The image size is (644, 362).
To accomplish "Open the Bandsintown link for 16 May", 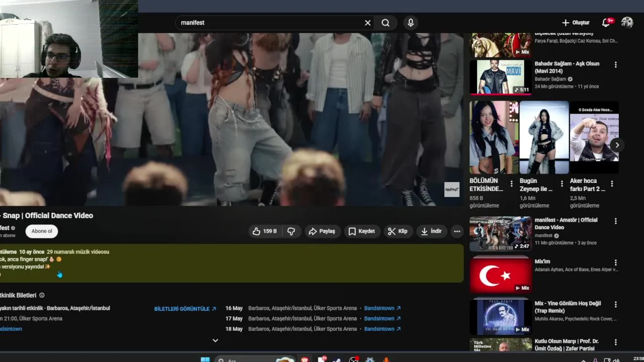I will click(382, 308).
